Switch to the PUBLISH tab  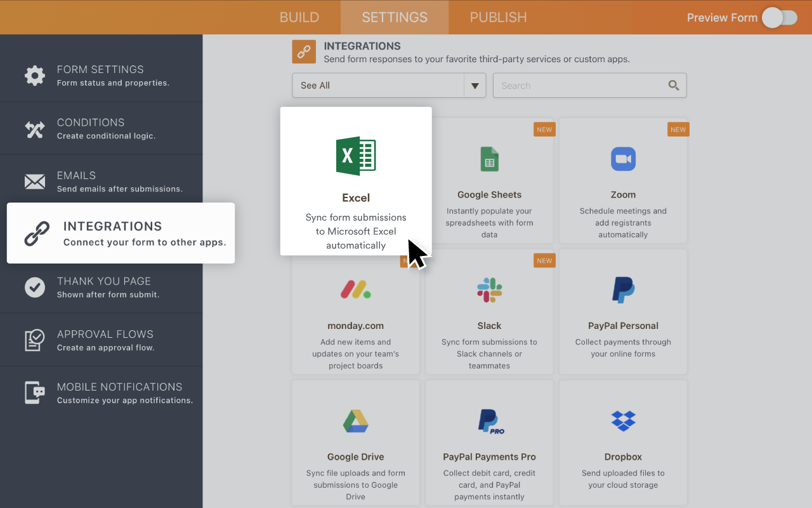498,17
